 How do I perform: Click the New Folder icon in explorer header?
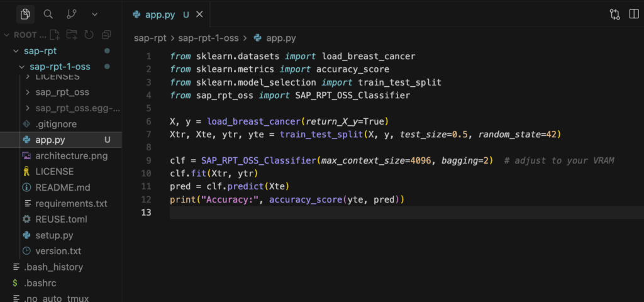[72, 35]
